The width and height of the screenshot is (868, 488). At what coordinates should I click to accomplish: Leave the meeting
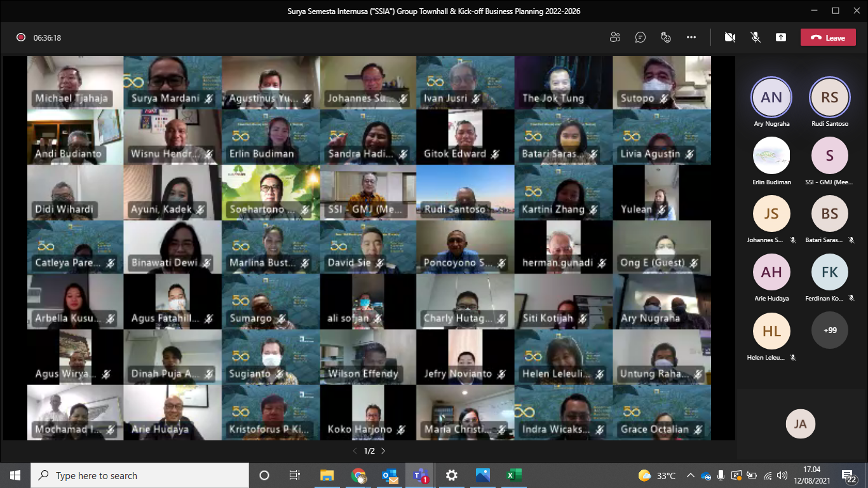coord(828,37)
